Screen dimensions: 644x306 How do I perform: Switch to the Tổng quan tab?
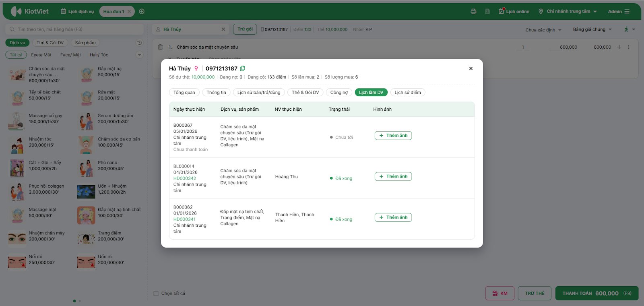pos(184,93)
